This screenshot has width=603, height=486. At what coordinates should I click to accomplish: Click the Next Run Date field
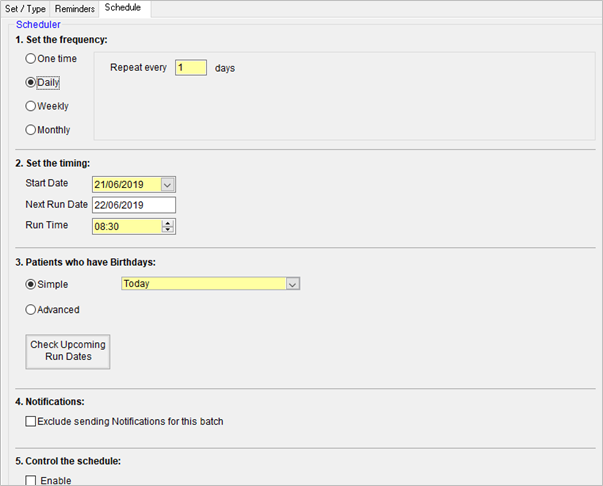coord(134,205)
